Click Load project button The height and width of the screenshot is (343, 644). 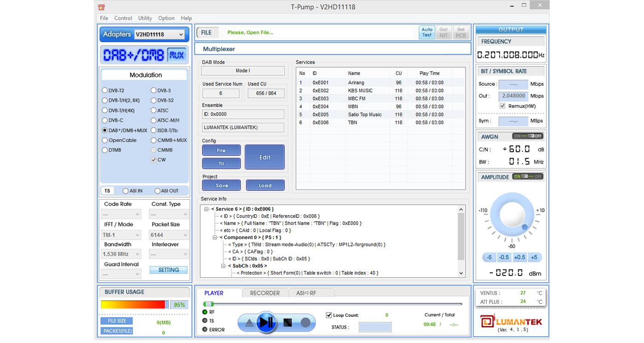click(x=265, y=185)
